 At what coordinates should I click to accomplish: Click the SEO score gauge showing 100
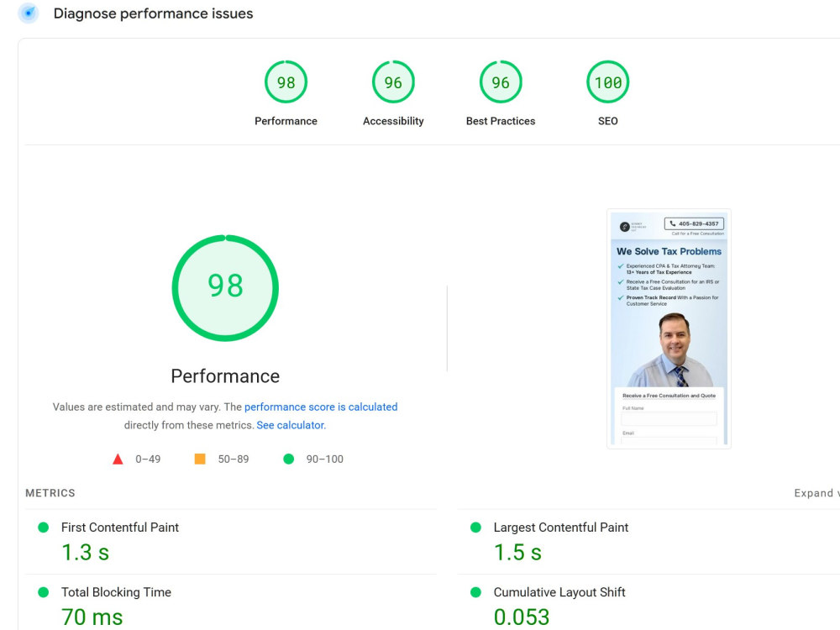607,82
